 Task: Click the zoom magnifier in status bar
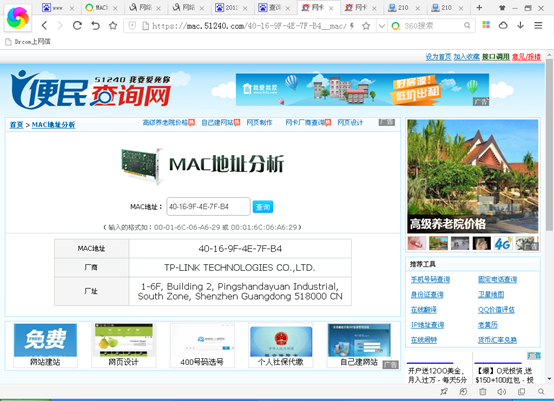click(541, 391)
